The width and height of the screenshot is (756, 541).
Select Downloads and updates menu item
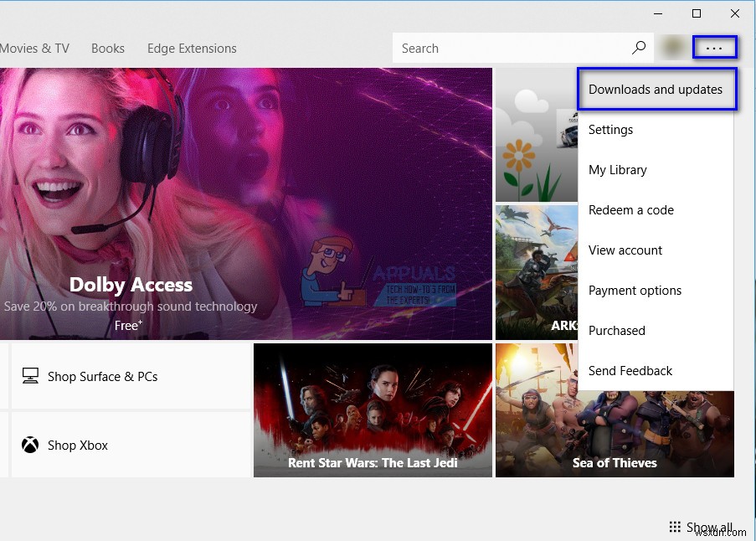coord(656,90)
